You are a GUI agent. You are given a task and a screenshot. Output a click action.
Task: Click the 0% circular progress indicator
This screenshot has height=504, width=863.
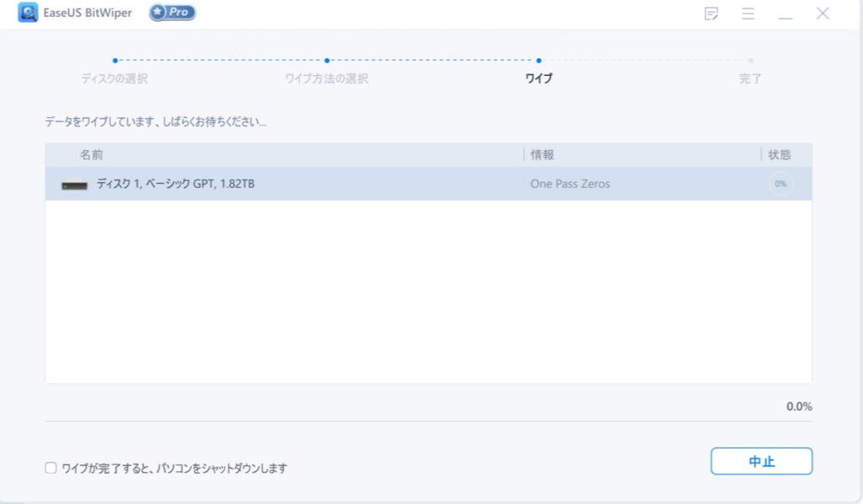pos(780,184)
